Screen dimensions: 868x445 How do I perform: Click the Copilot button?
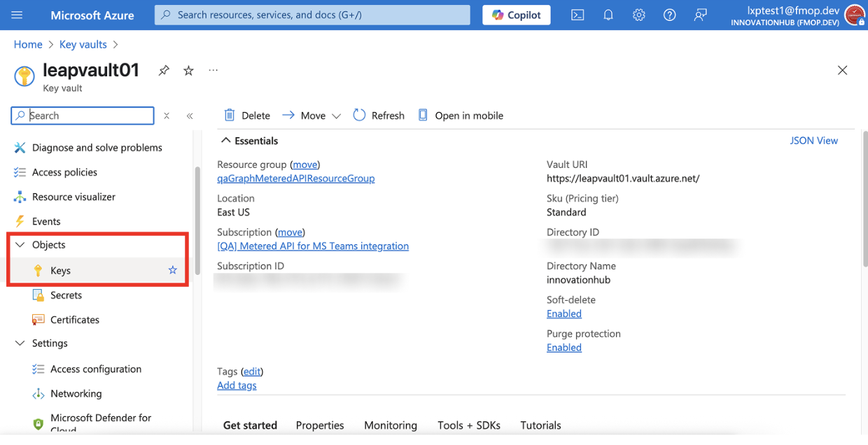point(517,15)
